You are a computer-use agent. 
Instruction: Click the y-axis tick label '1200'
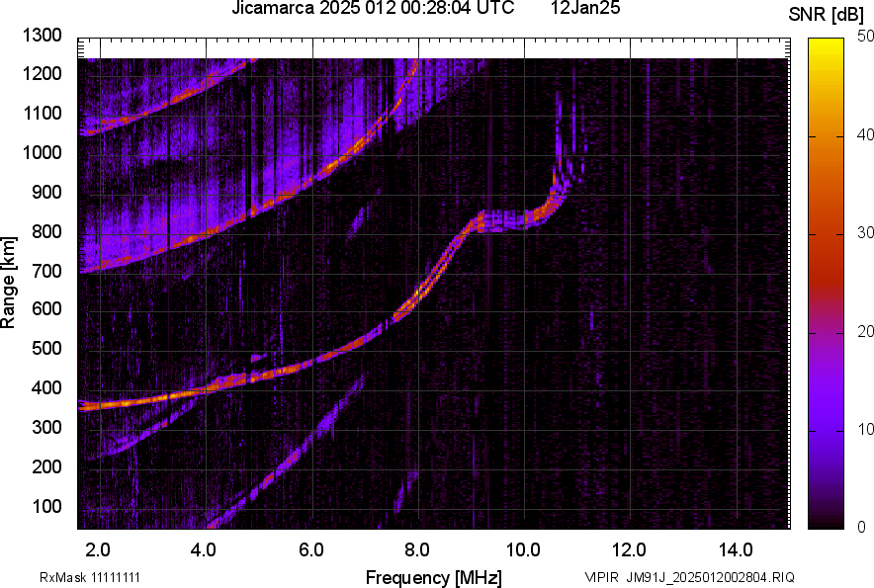[x=42, y=73]
